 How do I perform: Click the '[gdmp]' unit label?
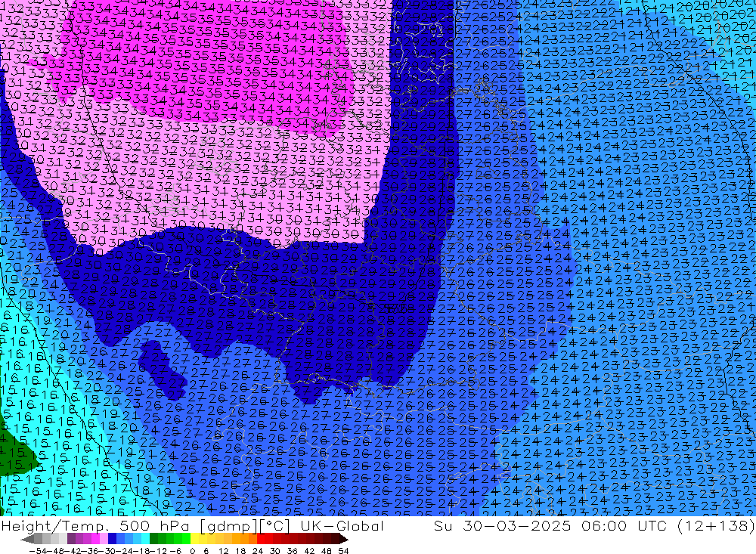click(230, 526)
